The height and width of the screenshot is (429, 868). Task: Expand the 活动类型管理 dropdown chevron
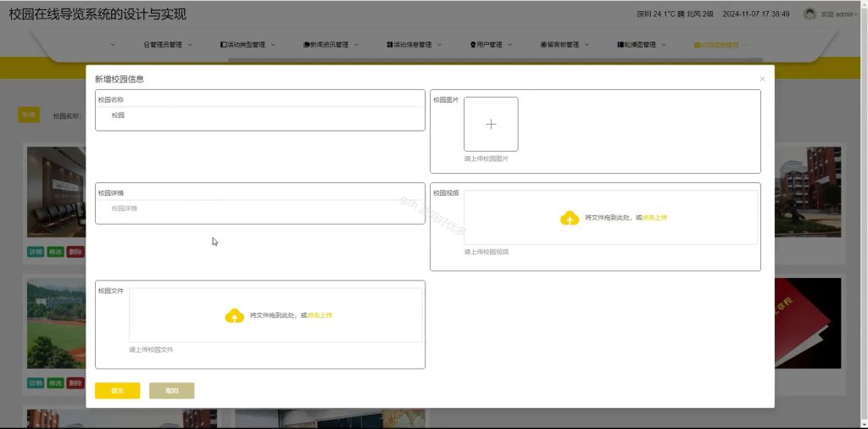[x=273, y=45]
